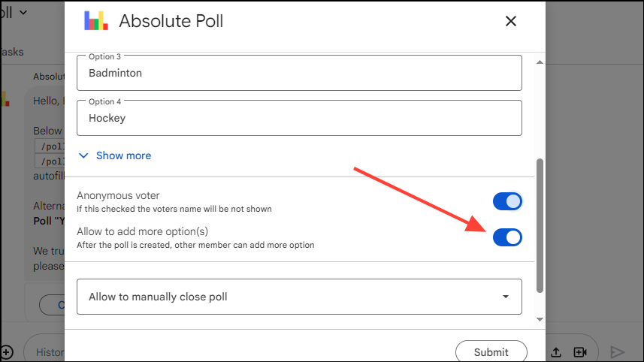
Task: Start a video meeting via camera icon
Action: 580,351
